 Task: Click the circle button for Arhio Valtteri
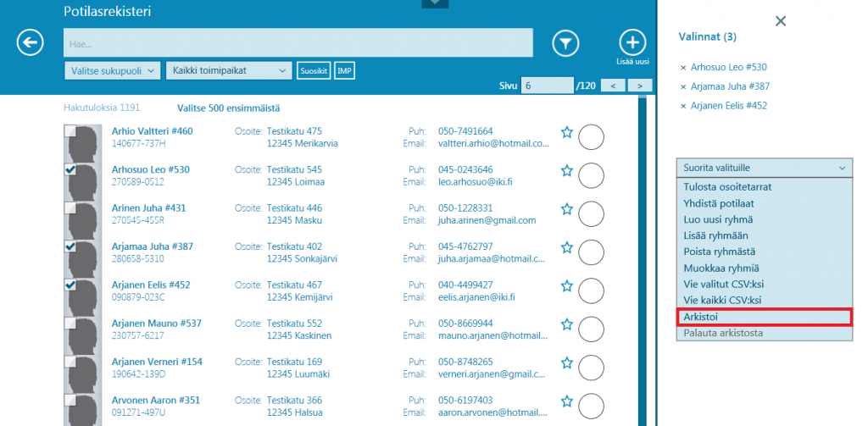pyautogui.click(x=591, y=137)
